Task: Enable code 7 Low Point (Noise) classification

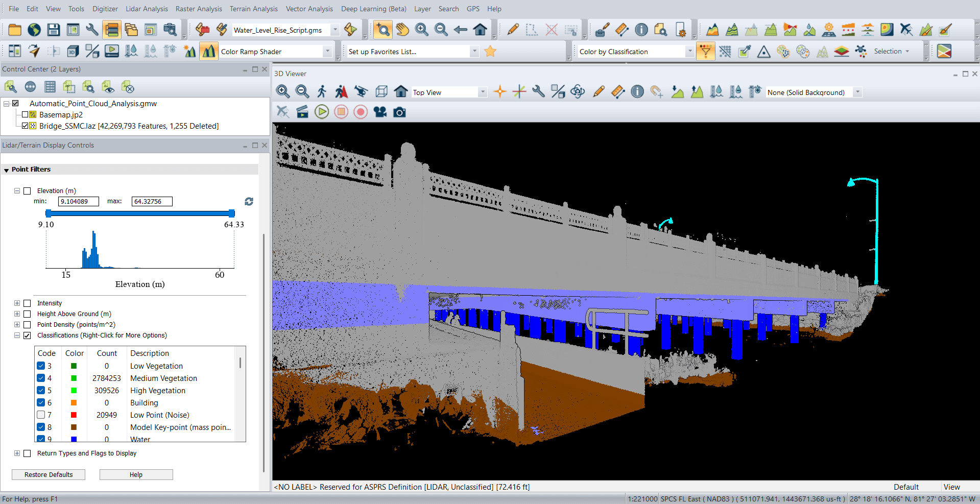Action: point(41,415)
